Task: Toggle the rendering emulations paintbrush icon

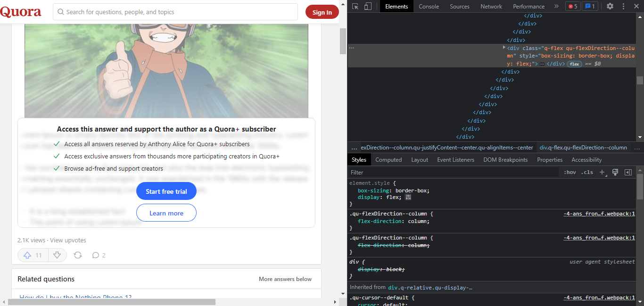Action: pos(615,173)
